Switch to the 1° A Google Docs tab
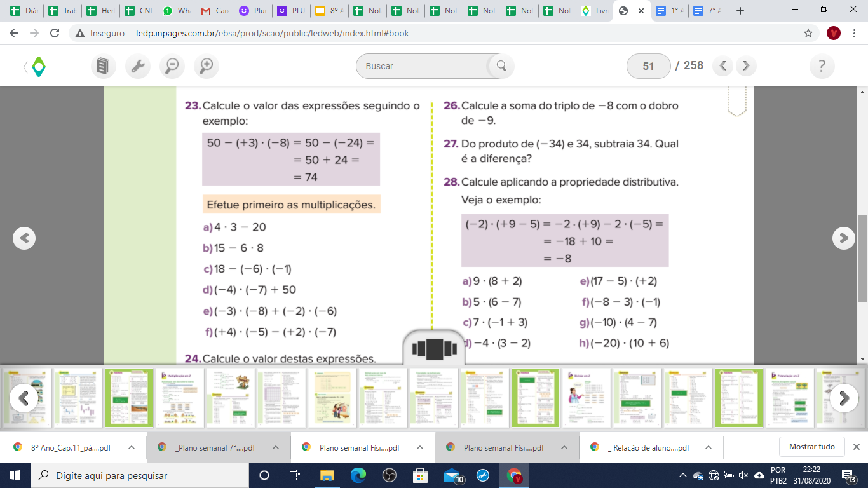This screenshot has width=868, height=488. pos(670,11)
